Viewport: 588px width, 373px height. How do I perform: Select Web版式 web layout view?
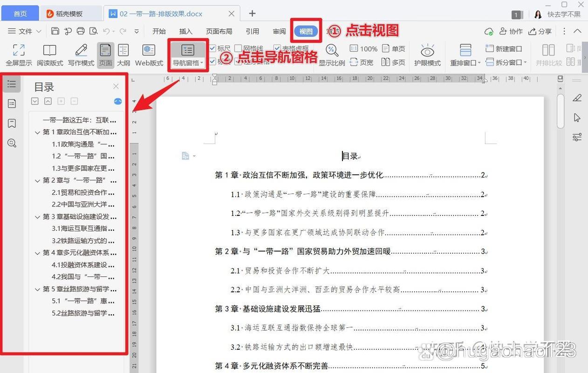(148, 53)
